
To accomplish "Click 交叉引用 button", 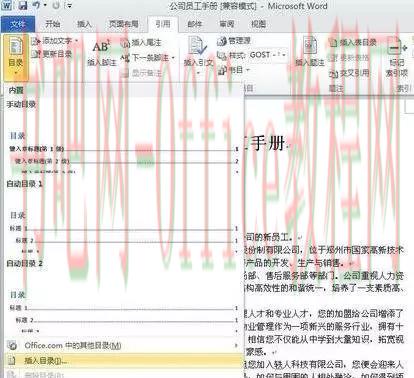I will point(349,73).
